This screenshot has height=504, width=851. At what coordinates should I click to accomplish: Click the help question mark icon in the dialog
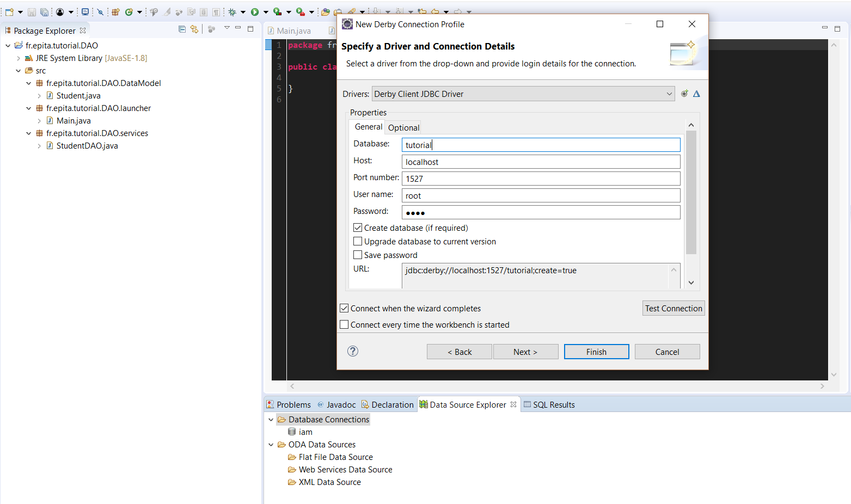click(353, 351)
